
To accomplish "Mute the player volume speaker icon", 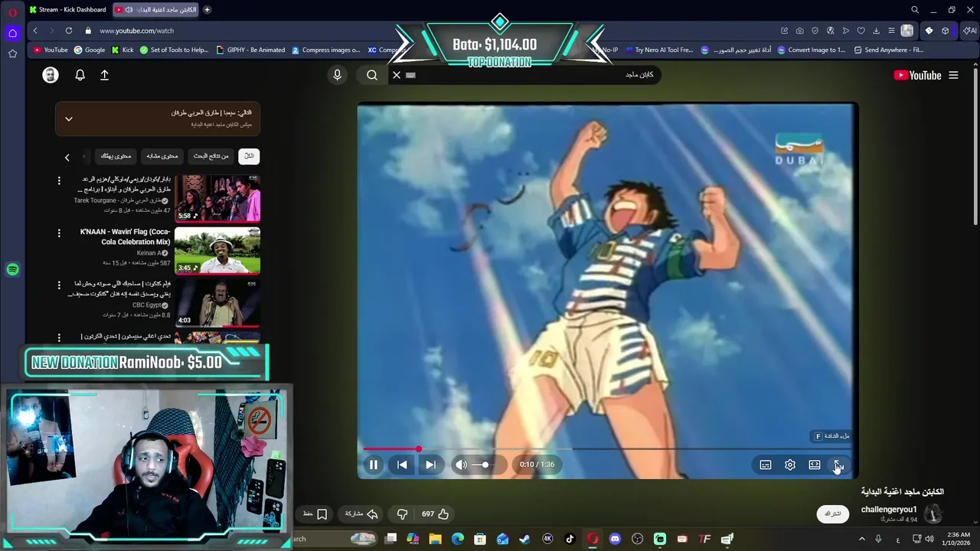I will tap(461, 465).
